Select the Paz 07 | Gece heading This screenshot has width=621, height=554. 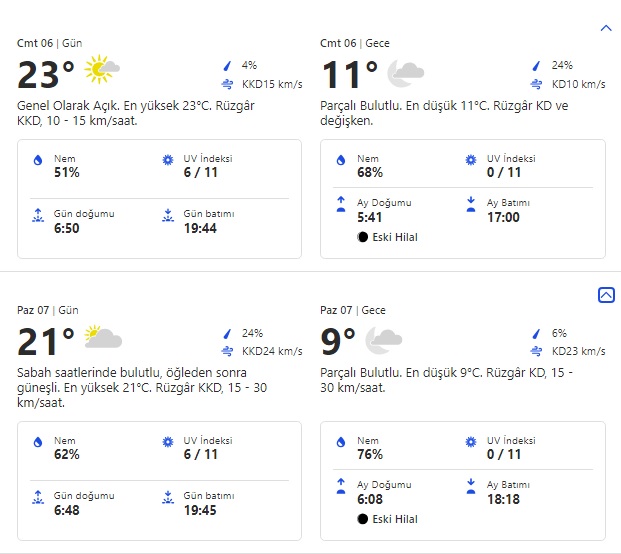point(353,310)
